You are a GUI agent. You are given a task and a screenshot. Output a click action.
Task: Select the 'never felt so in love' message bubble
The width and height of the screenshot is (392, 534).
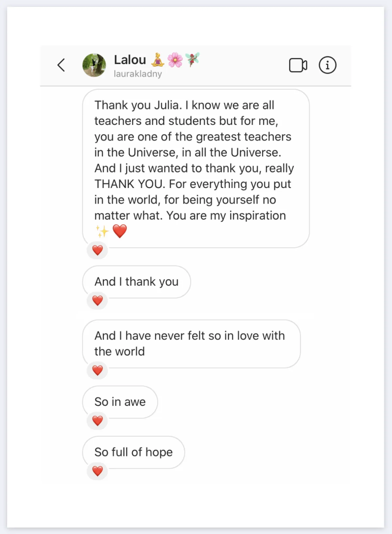(x=191, y=344)
